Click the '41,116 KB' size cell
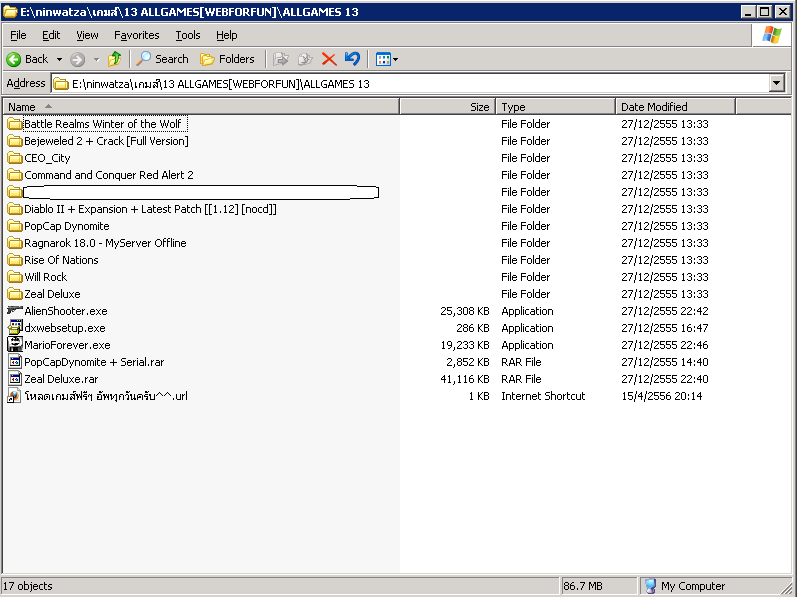 click(465, 379)
